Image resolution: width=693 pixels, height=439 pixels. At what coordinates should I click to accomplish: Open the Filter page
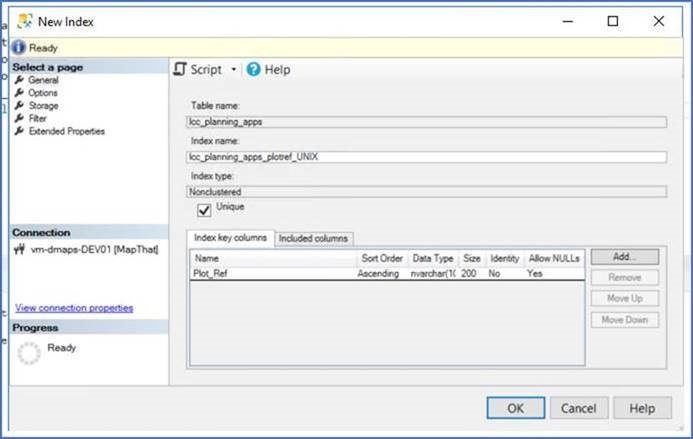[x=38, y=118]
